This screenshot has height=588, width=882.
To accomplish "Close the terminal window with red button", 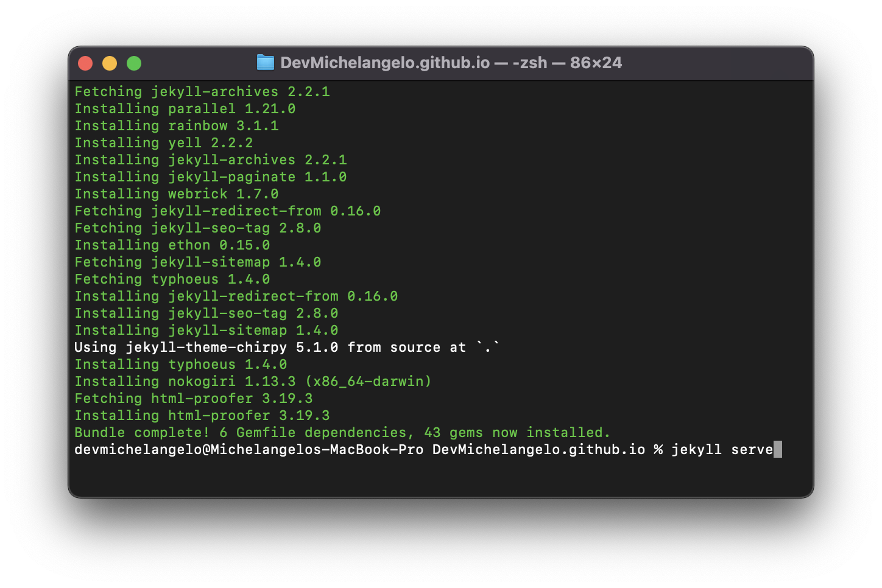I will [85, 63].
